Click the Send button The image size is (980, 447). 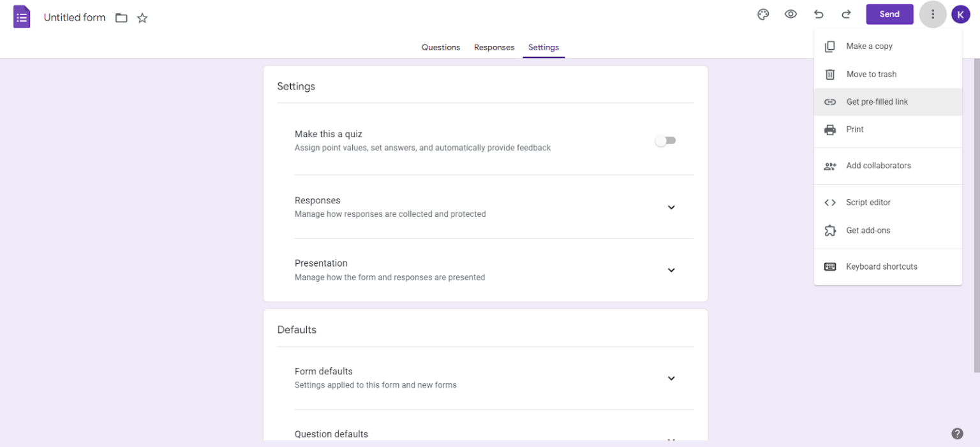(889, 13)
